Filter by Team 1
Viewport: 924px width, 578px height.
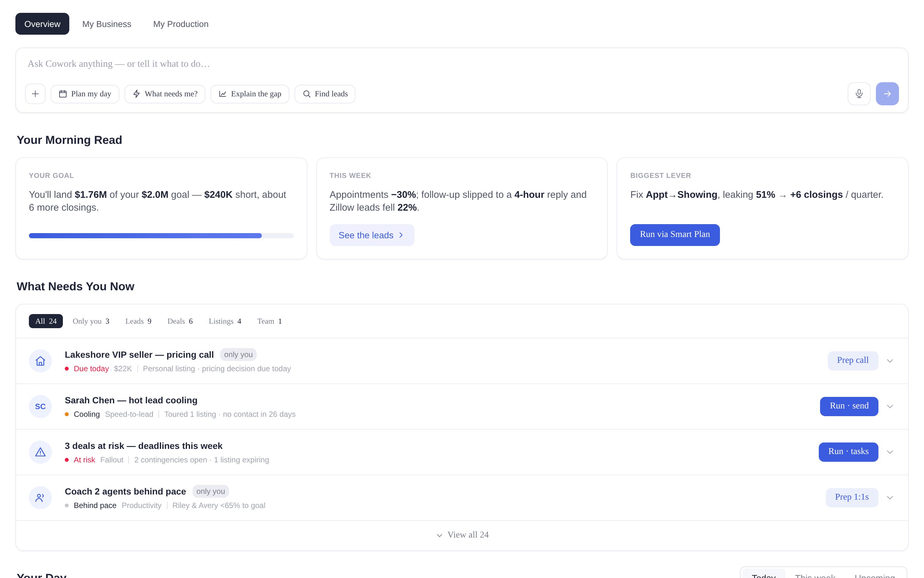[269, 321]
